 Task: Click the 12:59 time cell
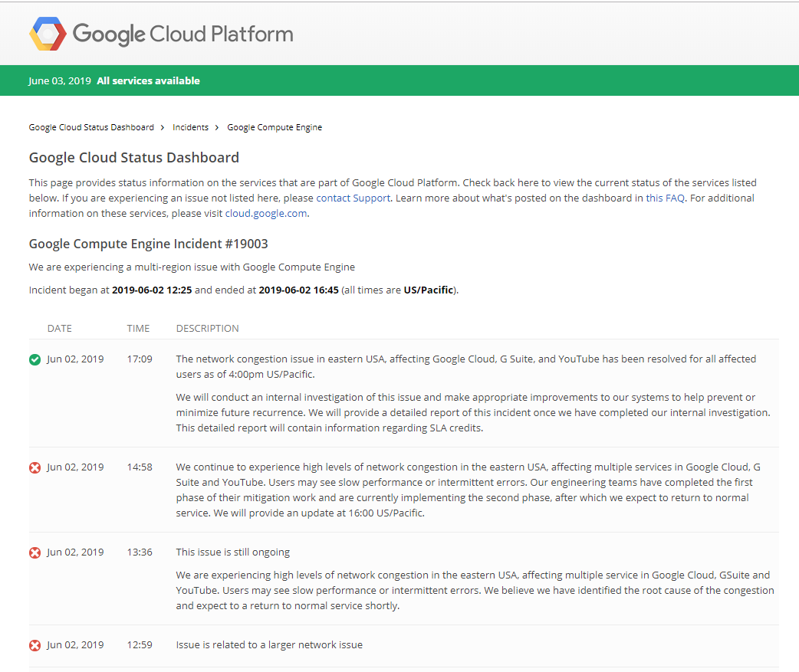[140, 645]
